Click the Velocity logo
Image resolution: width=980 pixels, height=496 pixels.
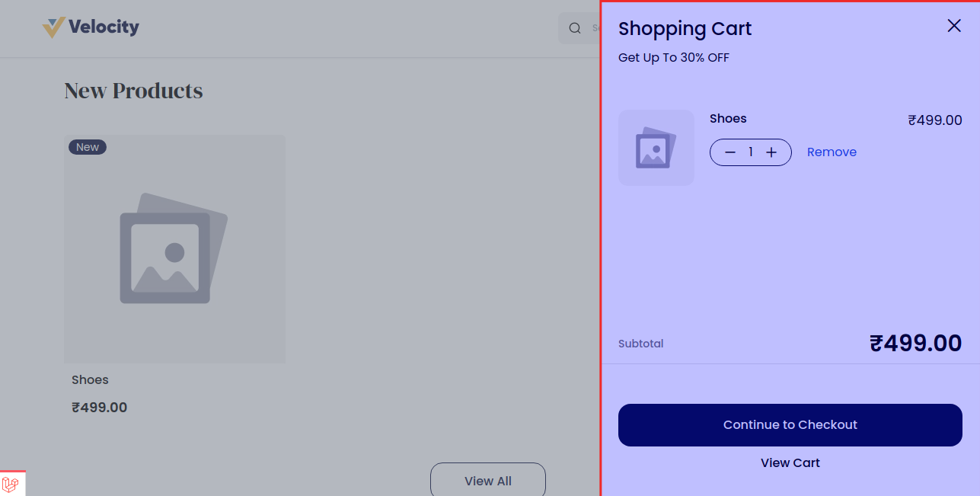tap(91, 27)
